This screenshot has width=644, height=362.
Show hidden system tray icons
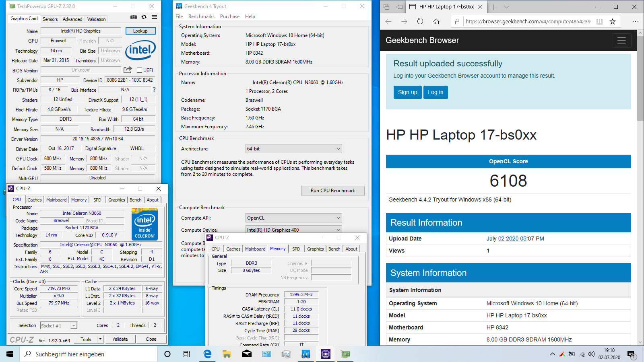552,354
